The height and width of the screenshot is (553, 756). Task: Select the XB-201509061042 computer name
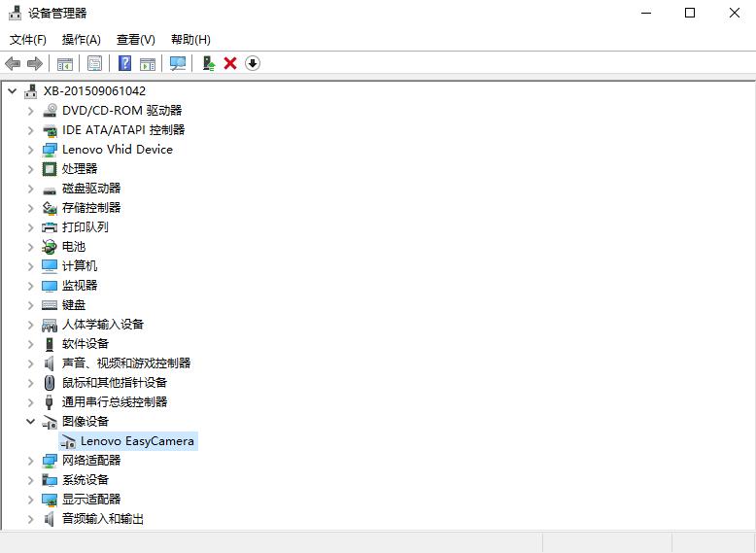[x=94, y=90]
